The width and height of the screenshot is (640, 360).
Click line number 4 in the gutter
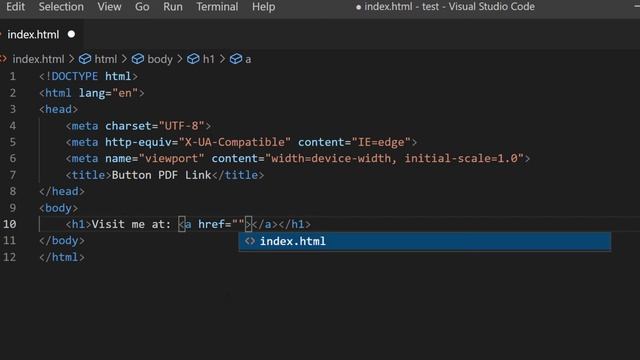pyautogui.click(x=13, y=126)
